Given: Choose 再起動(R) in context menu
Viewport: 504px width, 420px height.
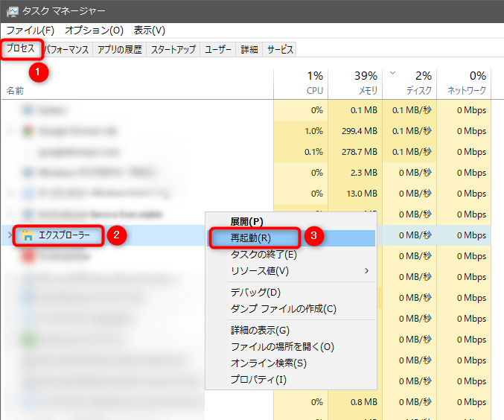Looking at the screenshot, I should point(291,238).
